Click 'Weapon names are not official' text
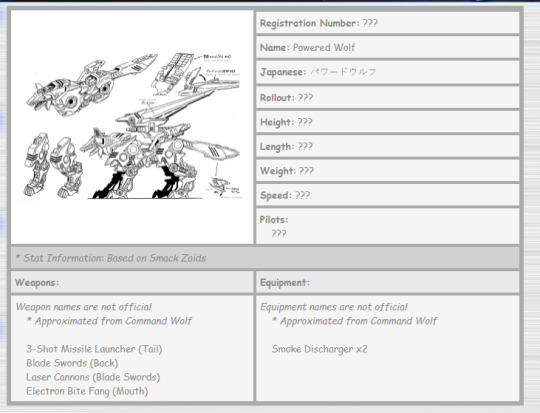 tap(84, 307)
